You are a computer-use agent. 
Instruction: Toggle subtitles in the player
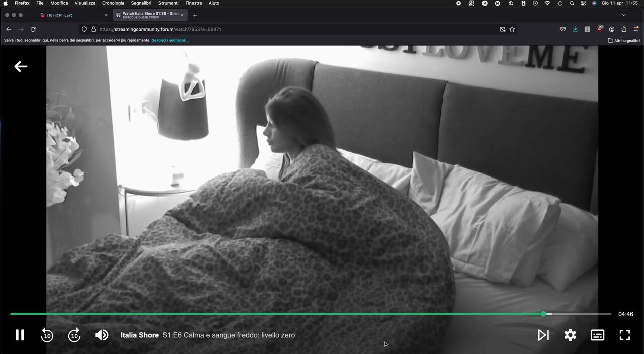597,335
